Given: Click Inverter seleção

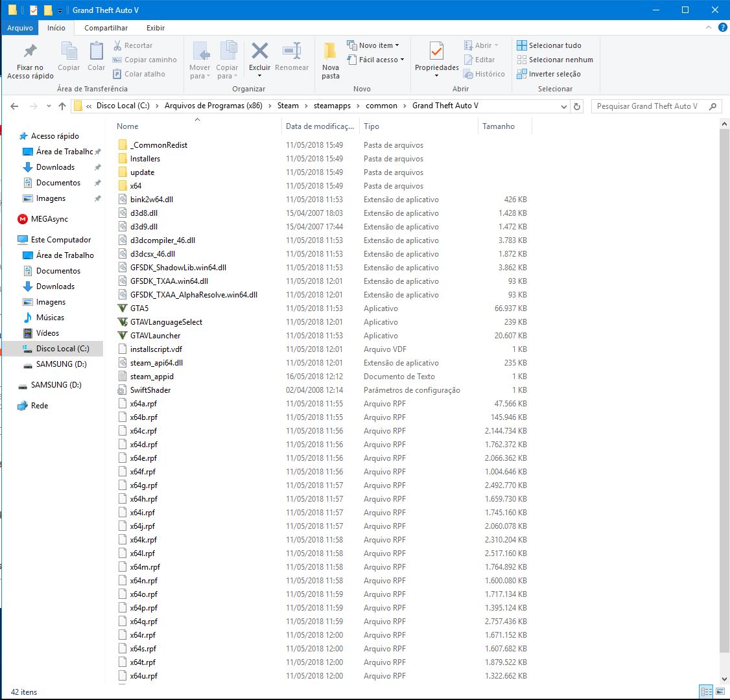Looking at the screenshot, I should tap(549, 74).
